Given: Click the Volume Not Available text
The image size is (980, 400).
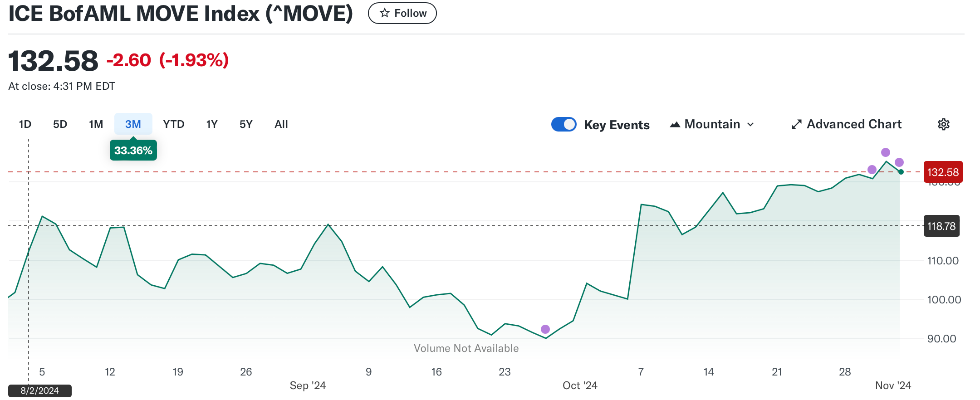Looking at the screenshot, I should pyautogui.click(x=466, y=348).
